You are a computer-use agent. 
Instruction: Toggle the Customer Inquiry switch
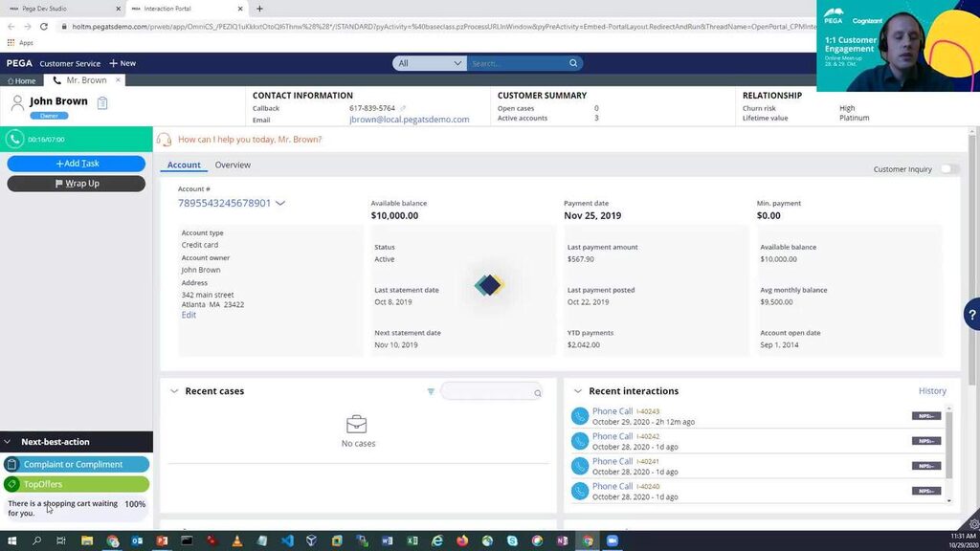(x=947, y=167)
